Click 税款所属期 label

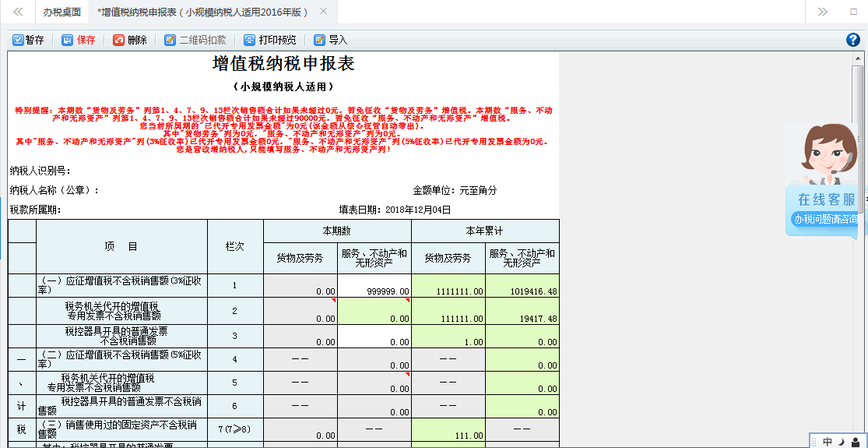coord(35,210)
